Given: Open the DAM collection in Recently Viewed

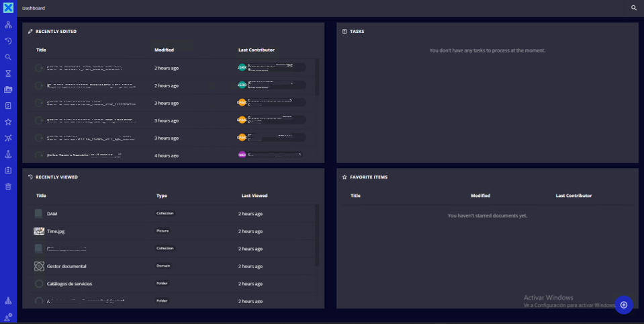Looking at the screenshot, I should [52, 214].
